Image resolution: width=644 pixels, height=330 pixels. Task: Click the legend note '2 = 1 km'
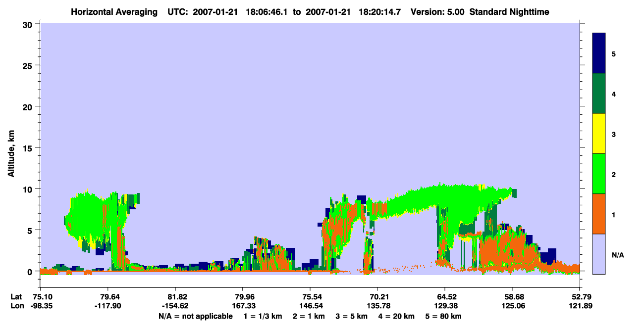[x=310, y=316]
